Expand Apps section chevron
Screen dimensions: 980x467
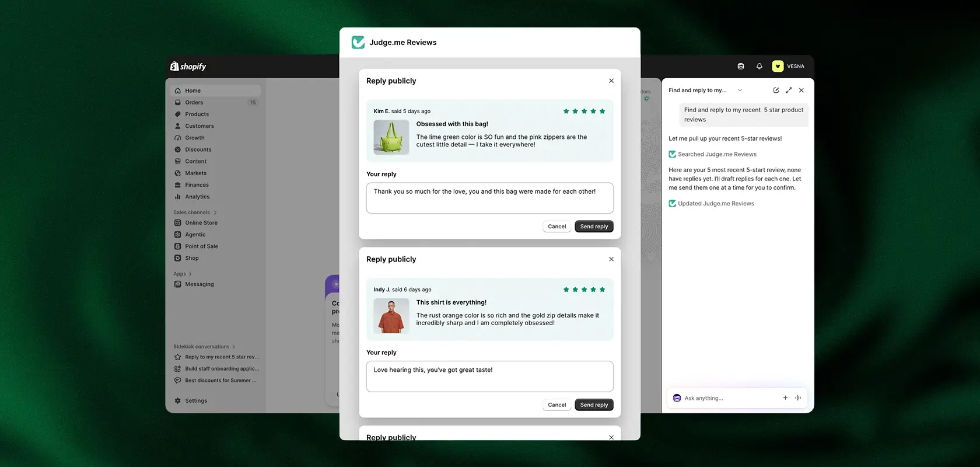point(190,274)
